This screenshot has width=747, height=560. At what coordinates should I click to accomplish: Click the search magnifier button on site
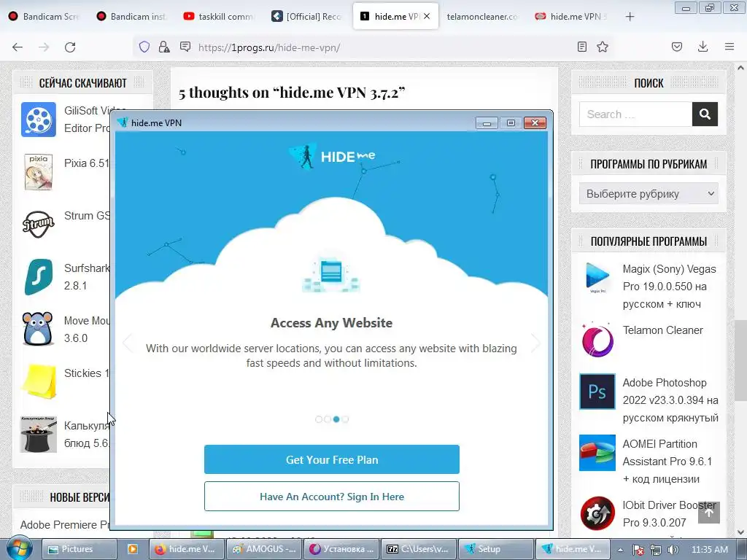705,114
